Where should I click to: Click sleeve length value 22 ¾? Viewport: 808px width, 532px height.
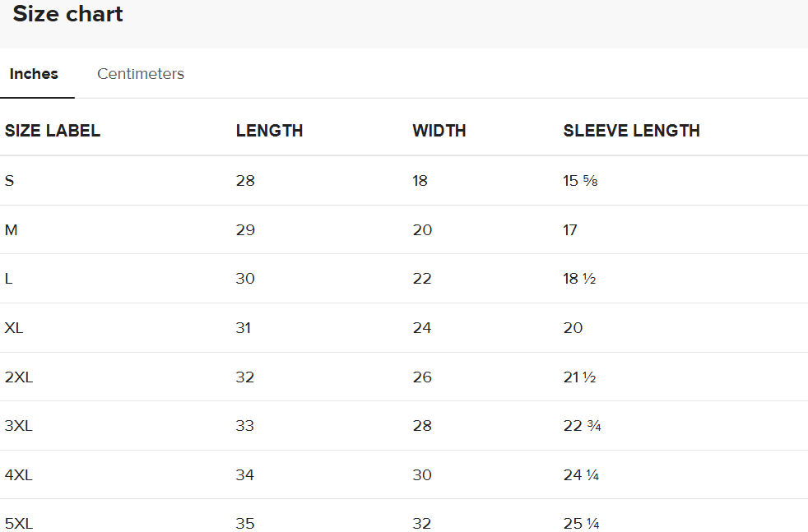582,426
